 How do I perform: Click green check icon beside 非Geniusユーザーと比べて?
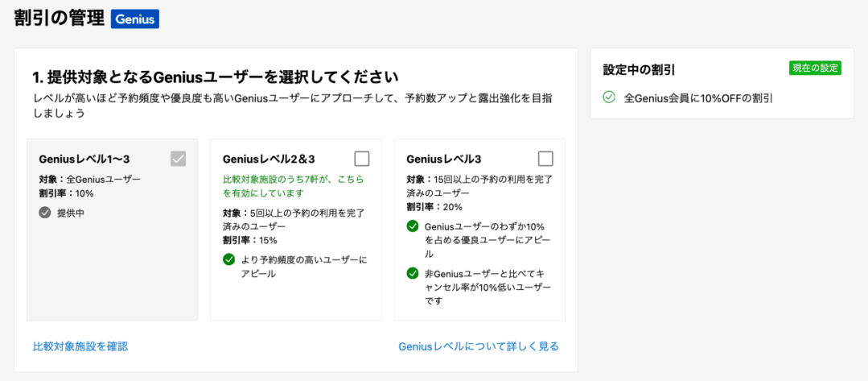[413, 273]
